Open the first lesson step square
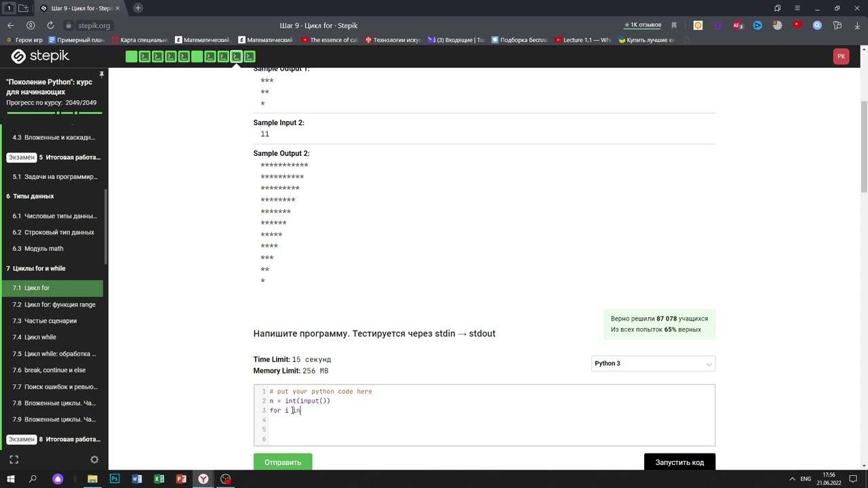The height and width of the screenshot is (488, 868). tap(132, 56)
